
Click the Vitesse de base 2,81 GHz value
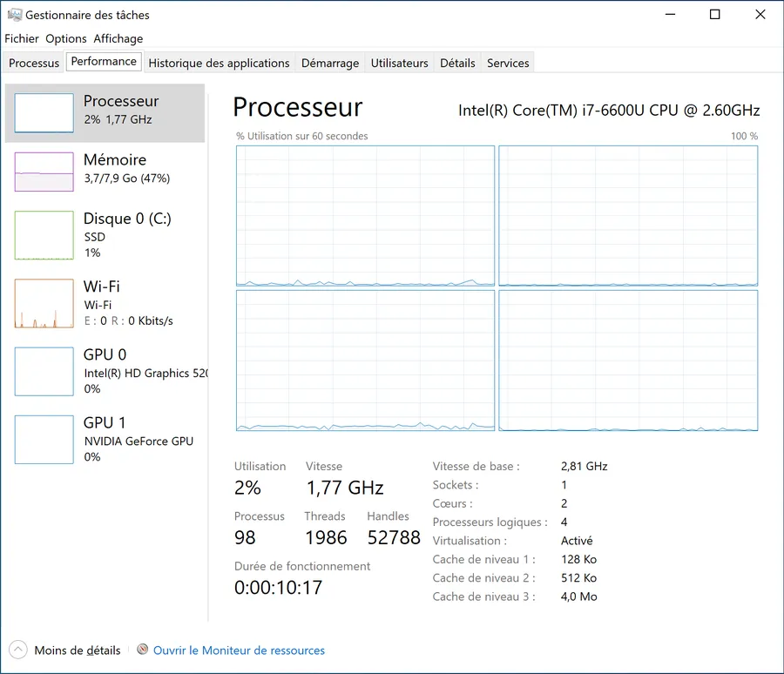click(584, 466)
